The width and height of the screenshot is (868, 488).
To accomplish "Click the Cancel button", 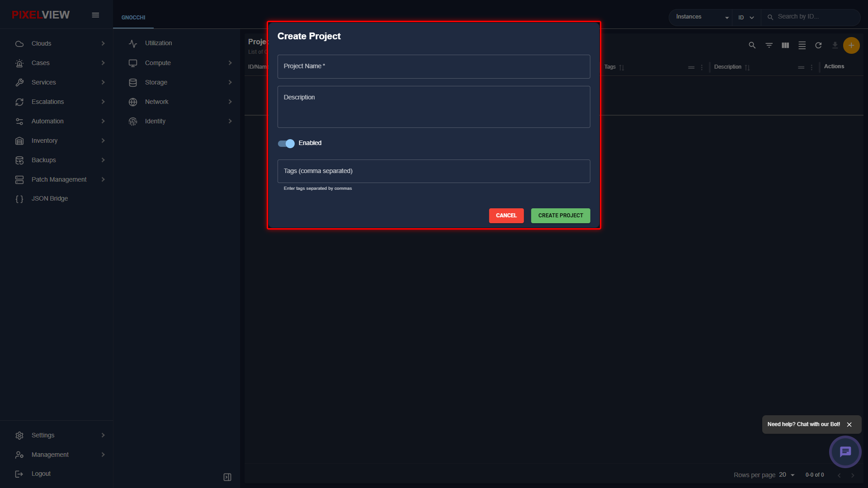I will tap(506, 216).
